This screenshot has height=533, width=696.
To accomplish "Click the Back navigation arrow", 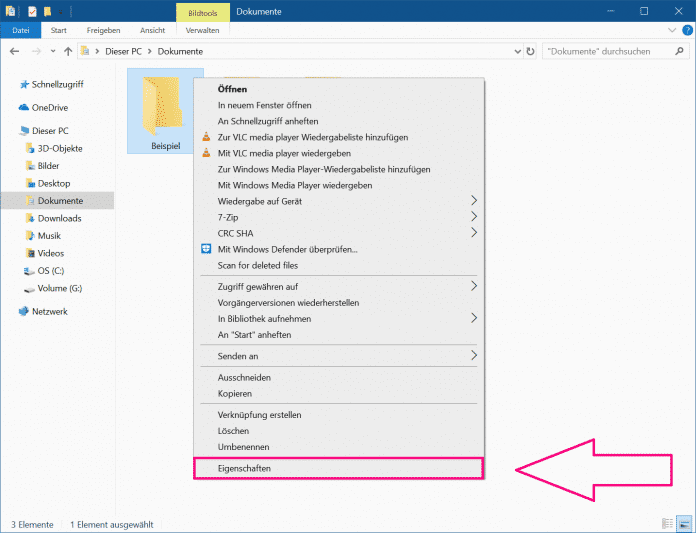I will [x=15, y=50].
